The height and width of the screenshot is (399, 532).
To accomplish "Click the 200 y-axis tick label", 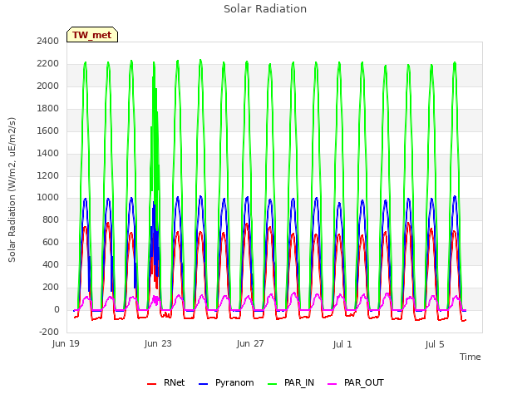I will click(x=51, y=287).
